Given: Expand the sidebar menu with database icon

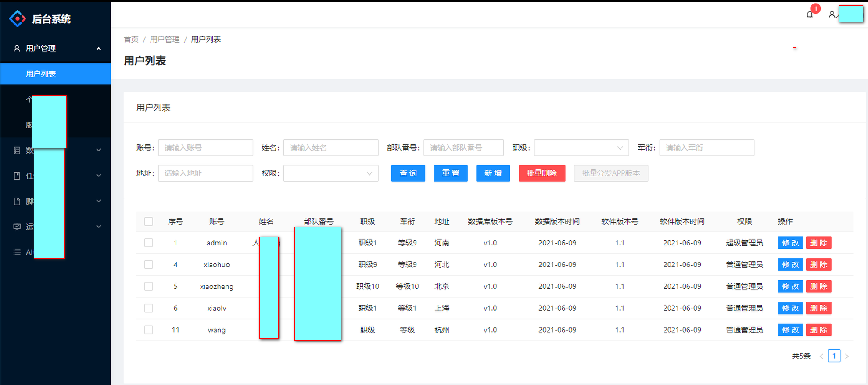Looking at the screenshot, I should click(x=99, y=150).
